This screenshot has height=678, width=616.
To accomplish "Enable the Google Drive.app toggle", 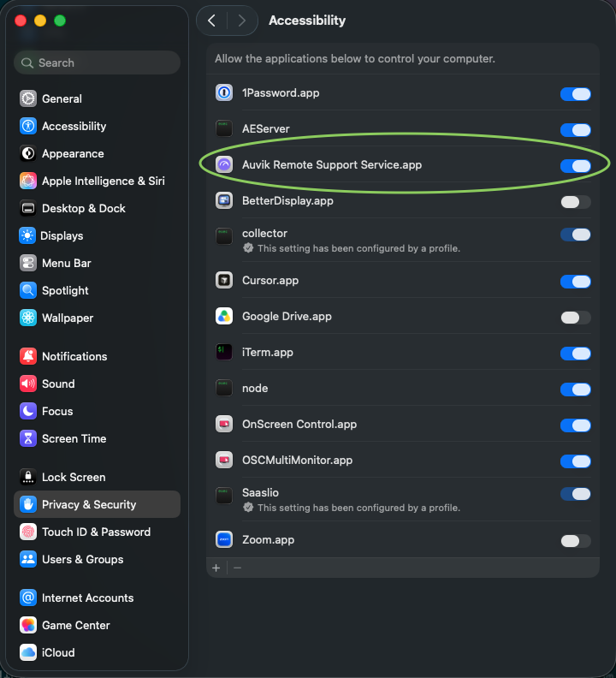I will click(576, 318).
